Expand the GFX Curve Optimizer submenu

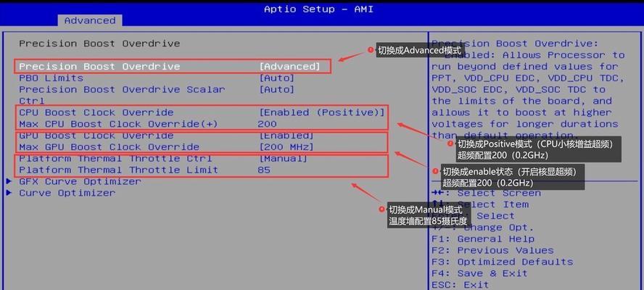[80, 181]
